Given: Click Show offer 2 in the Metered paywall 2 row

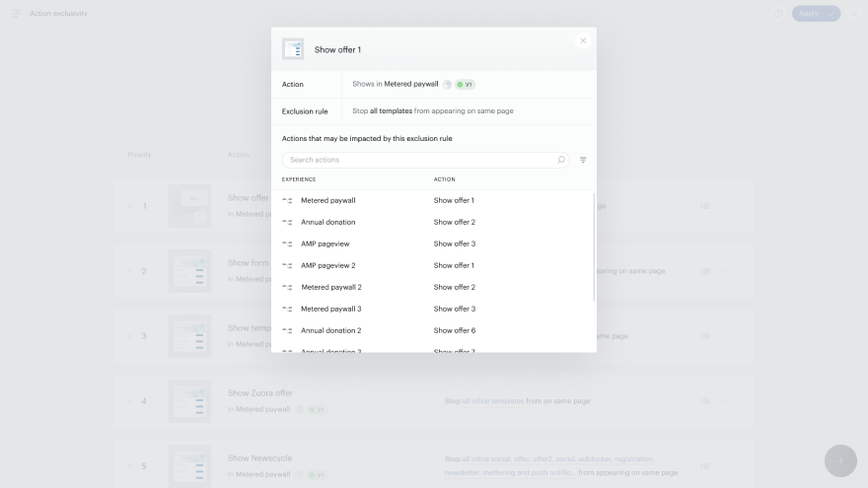Looking at the screenshot, I should pos(455,287).
